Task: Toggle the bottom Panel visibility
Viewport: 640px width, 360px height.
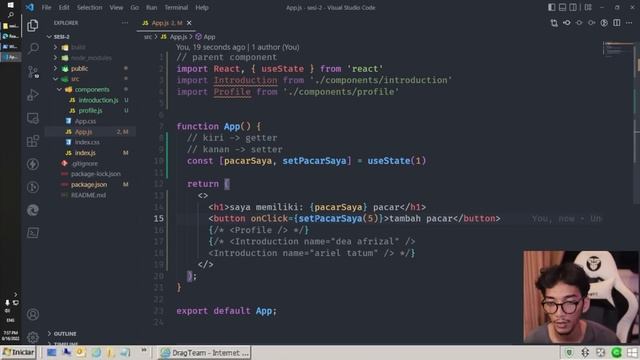Action: pyautogui.click(x=562, y=7)
